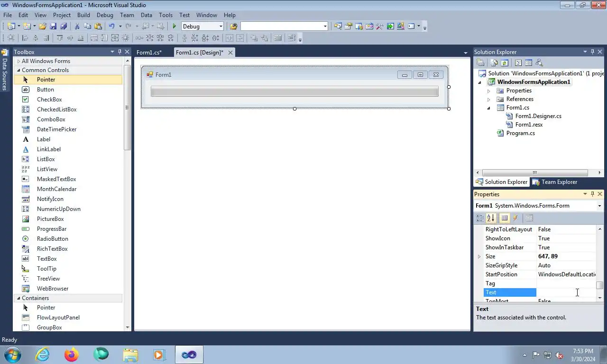Show Properties from Solution Explorer toolbar

[480, 63]
